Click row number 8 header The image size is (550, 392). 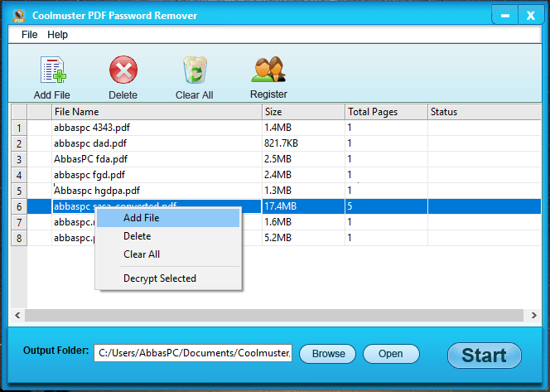tap(19, 239)
